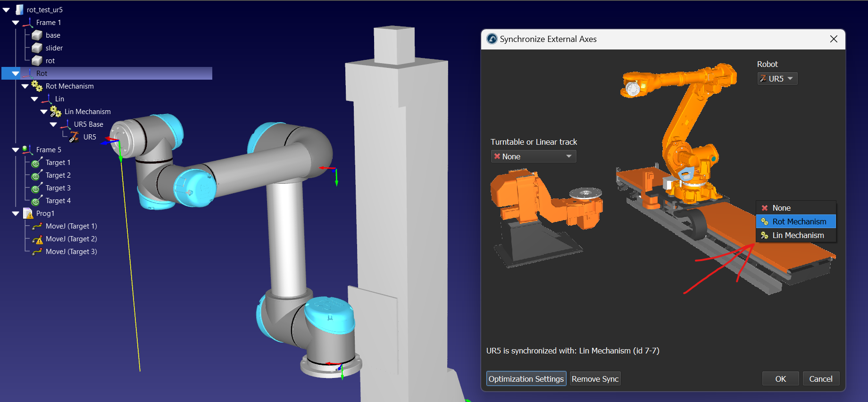
Task: Select the UR5 robot icon in tree
Action: click(74, 137)
